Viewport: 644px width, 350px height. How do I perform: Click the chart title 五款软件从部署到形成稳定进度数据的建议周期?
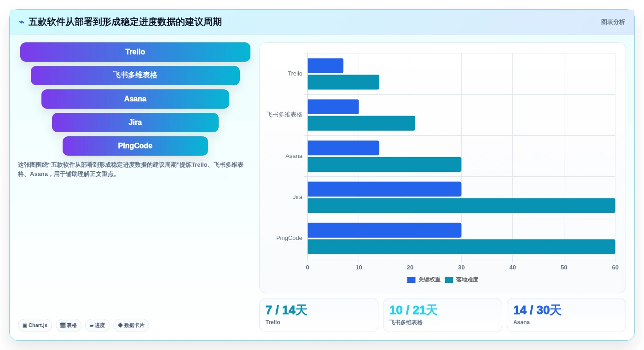click(x=125, y=22)
